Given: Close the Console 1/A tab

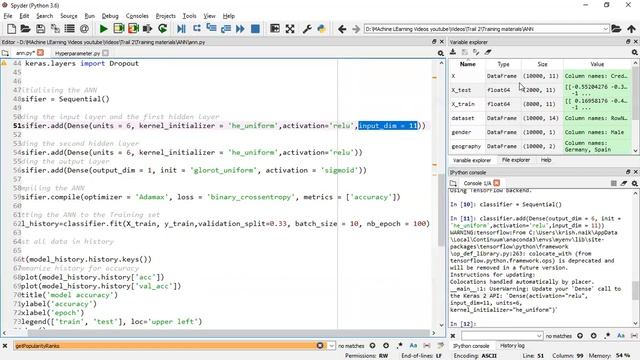Looking at the screenshot, I should point(497,183).
